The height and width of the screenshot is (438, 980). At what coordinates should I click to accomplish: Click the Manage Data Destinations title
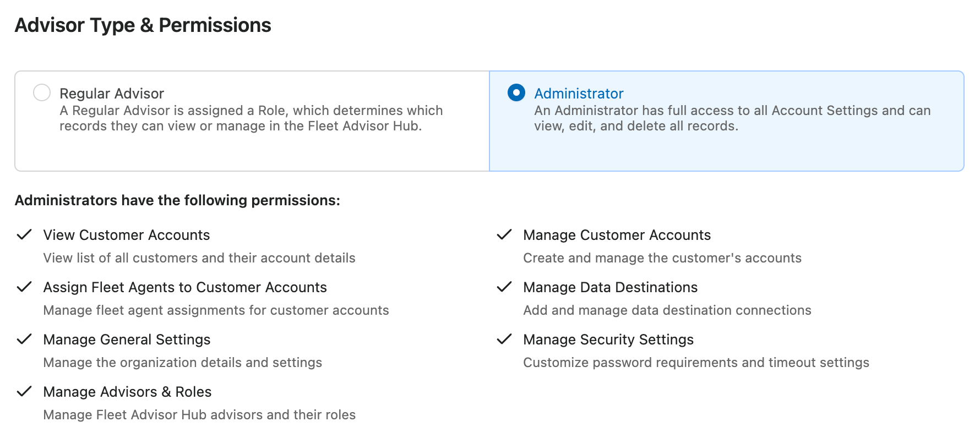pyautogui.click(x=610, y=287)
